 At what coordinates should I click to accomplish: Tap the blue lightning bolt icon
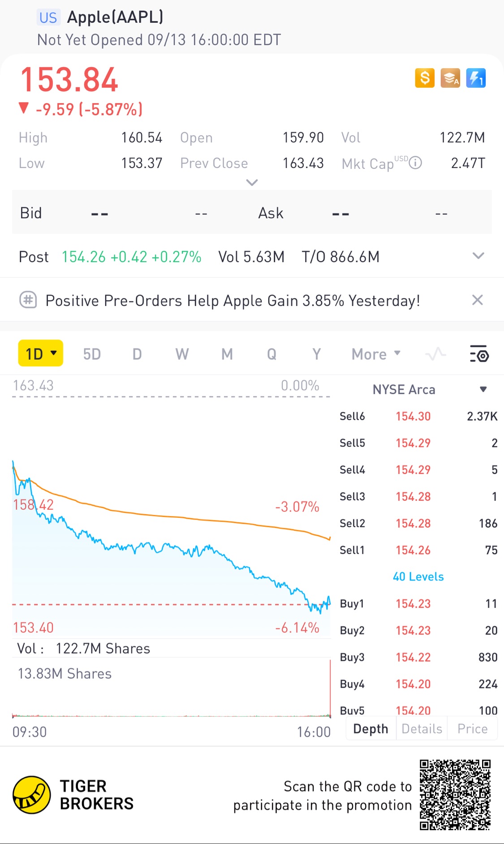click(476, 78)
